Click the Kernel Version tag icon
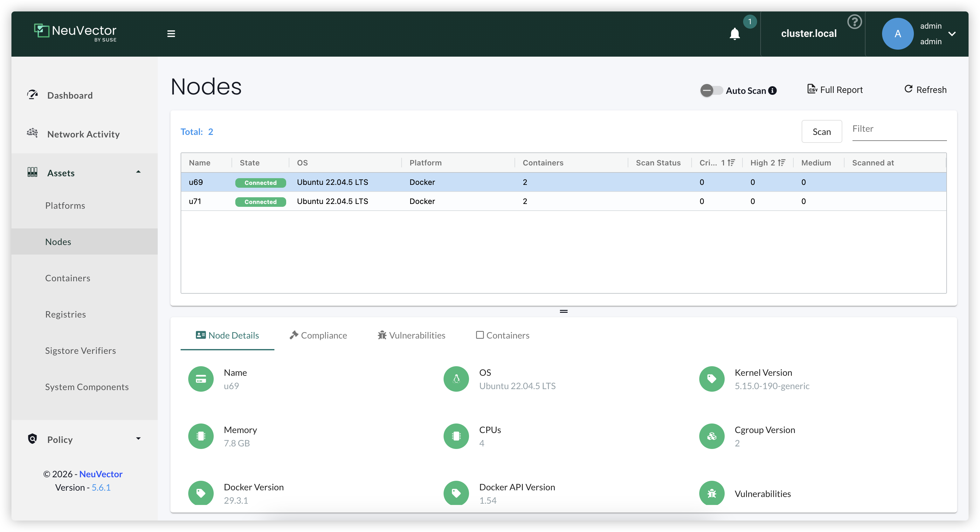 [x=712, y=379]
